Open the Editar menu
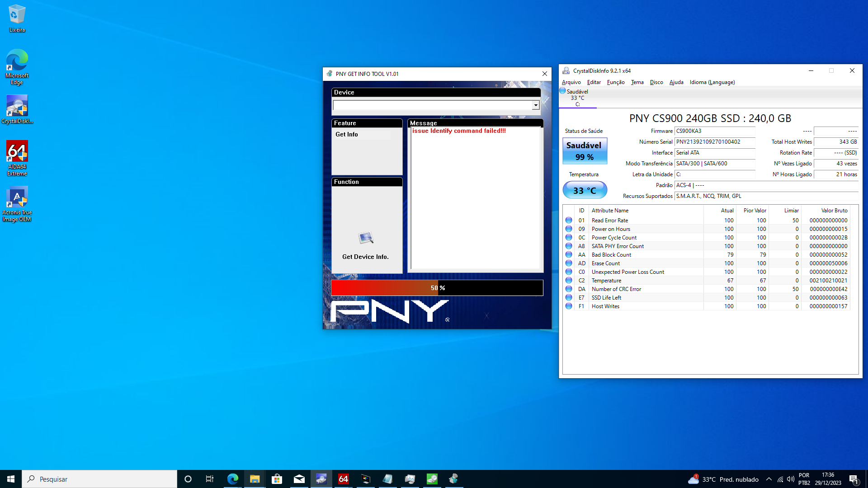868x488 pixels. coord(594,82)
